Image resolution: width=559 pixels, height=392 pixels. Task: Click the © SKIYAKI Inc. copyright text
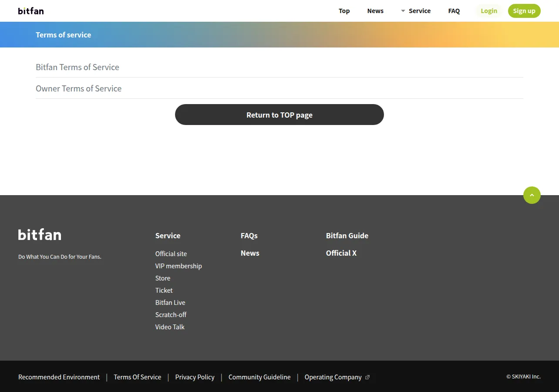pos(523,377)
